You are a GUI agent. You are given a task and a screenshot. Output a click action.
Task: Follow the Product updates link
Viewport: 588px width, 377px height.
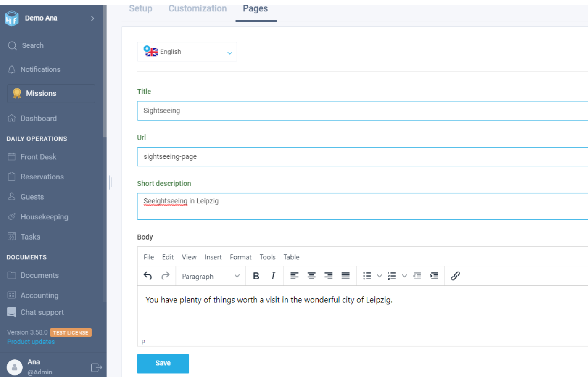pos(31,342)
